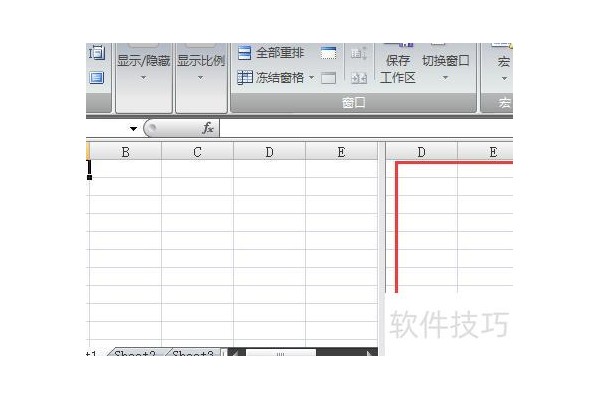Select column E header in left pane
Viewport: 600px width, 400px height.
coord(341,152)
